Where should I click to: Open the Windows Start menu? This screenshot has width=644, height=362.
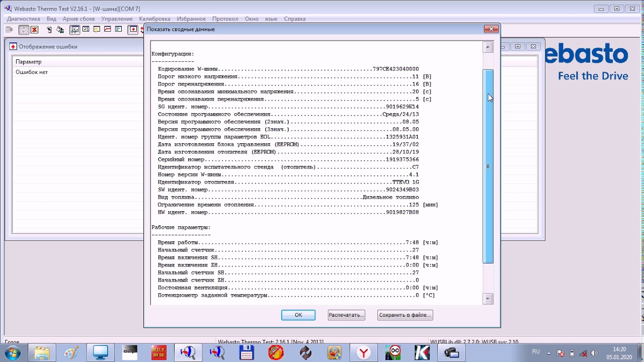pyautogui.click(x=12, y=353)
